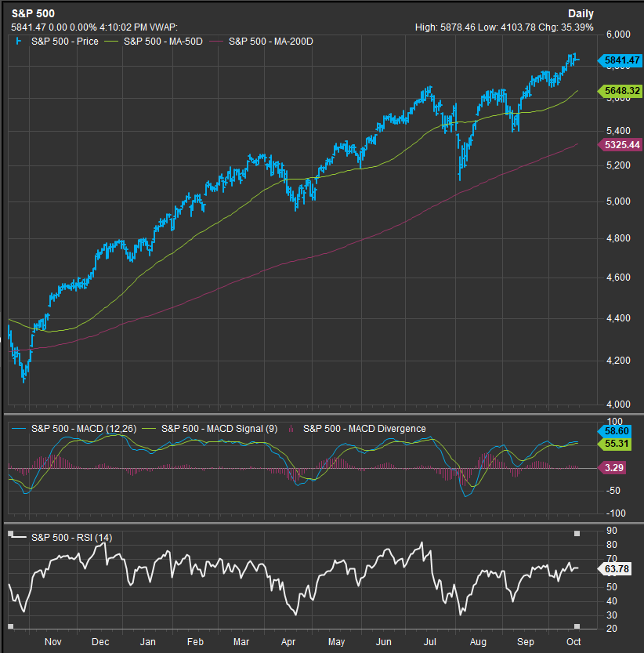Click the RSI panel bottom-left corner handle

coord(10,626)
